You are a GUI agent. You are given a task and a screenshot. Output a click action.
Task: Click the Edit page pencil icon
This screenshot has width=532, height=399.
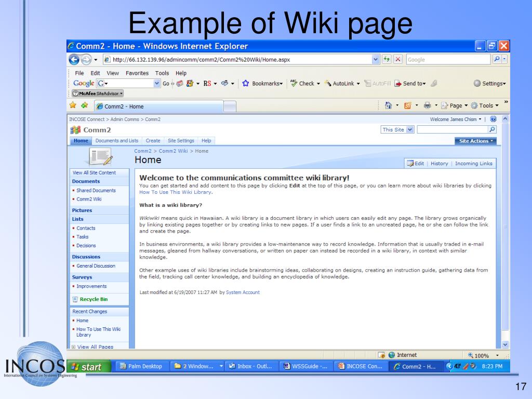point(410,164)
